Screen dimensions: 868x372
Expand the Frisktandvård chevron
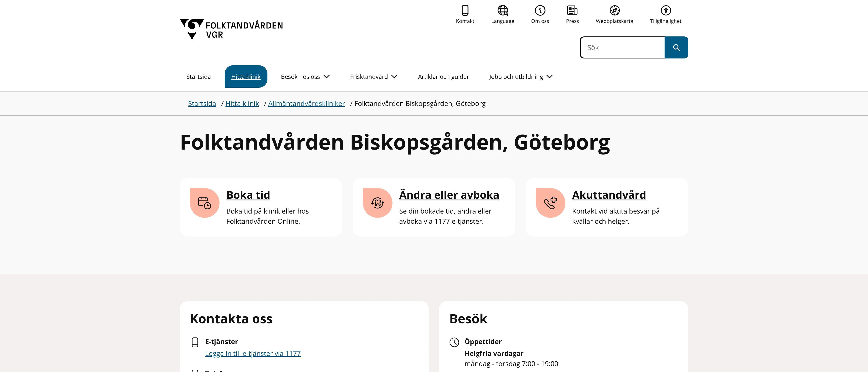[395, 77]
